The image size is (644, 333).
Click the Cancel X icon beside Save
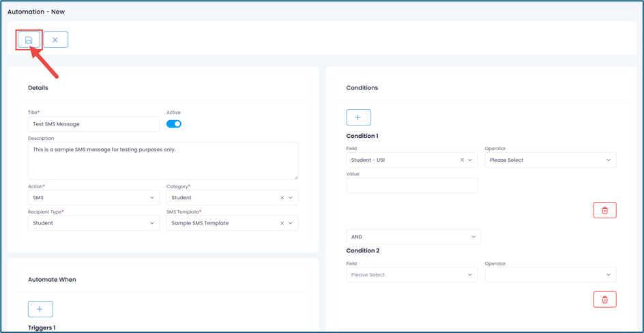(55, 40)
